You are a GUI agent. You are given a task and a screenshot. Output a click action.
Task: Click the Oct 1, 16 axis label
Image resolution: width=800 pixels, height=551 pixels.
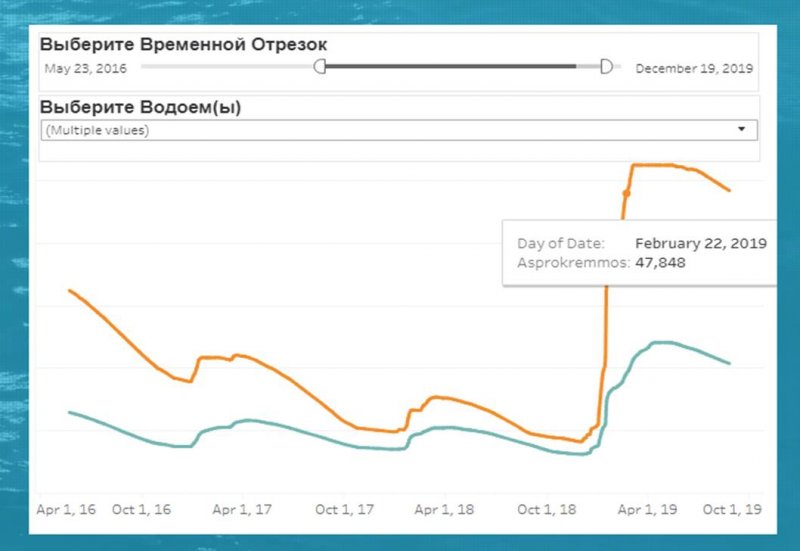(141, 509)
